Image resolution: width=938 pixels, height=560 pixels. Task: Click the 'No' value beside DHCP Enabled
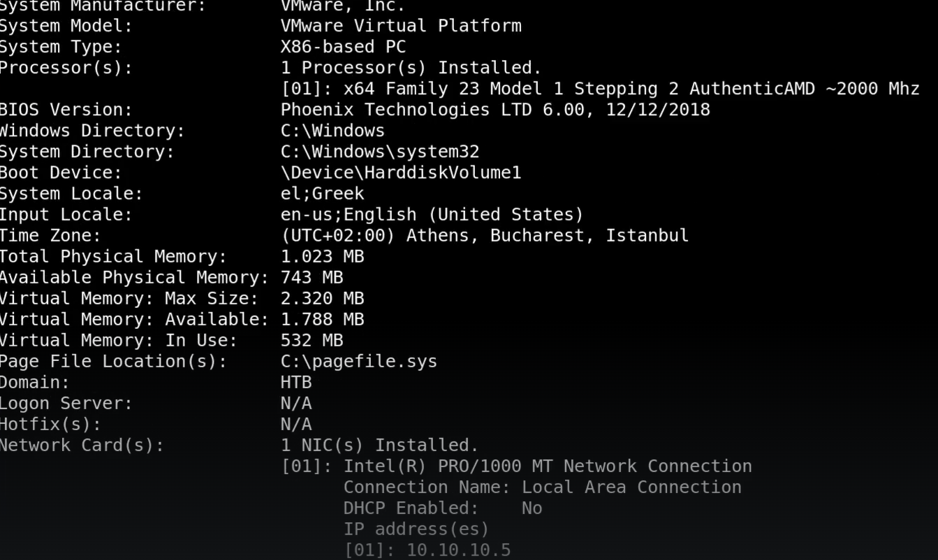pos(532,508)
